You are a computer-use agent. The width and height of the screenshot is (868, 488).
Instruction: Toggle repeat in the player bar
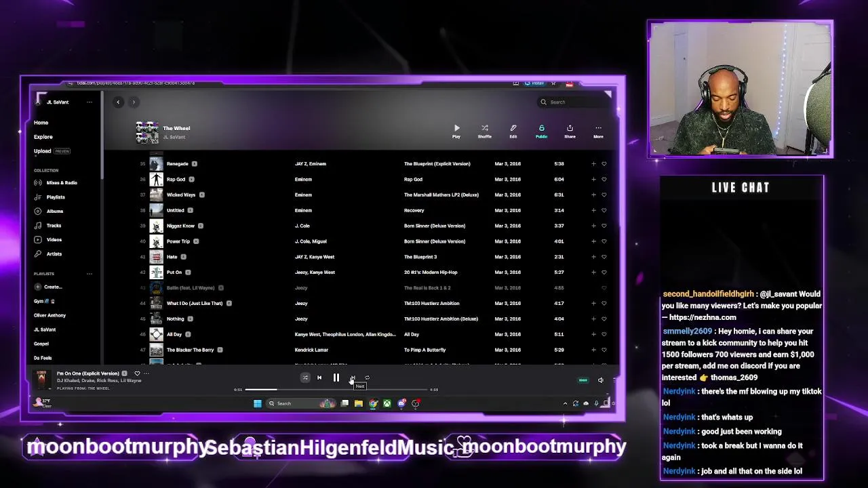(367, 378)
